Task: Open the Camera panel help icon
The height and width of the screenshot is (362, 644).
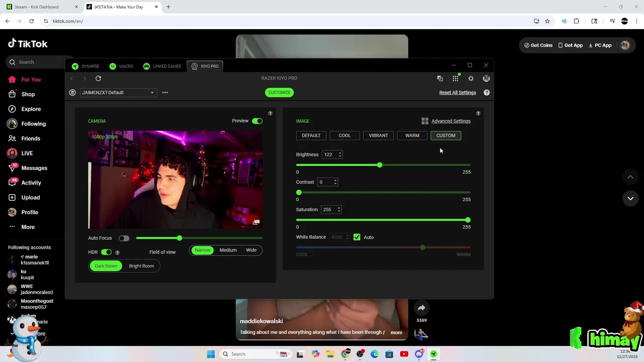Action: click(270, 114)
